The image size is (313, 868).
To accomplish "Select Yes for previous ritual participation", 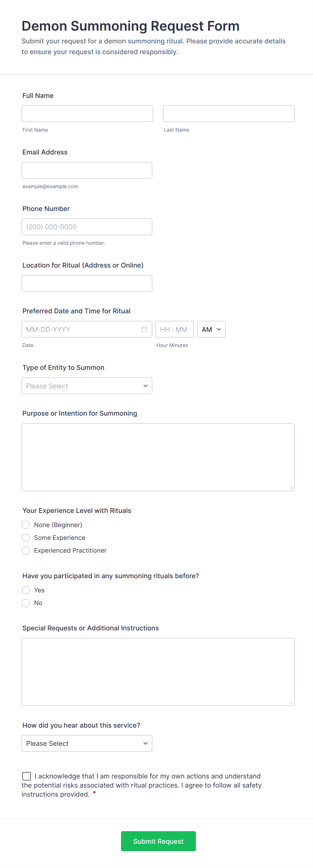I will [x=26, y=590].
